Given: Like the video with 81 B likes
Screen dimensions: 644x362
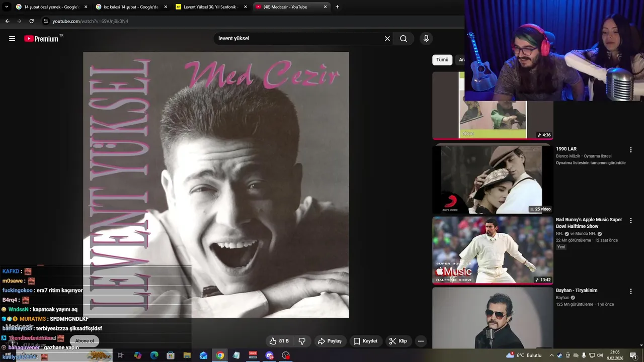Looking at the screenshot, I should (x=279, y=341).
